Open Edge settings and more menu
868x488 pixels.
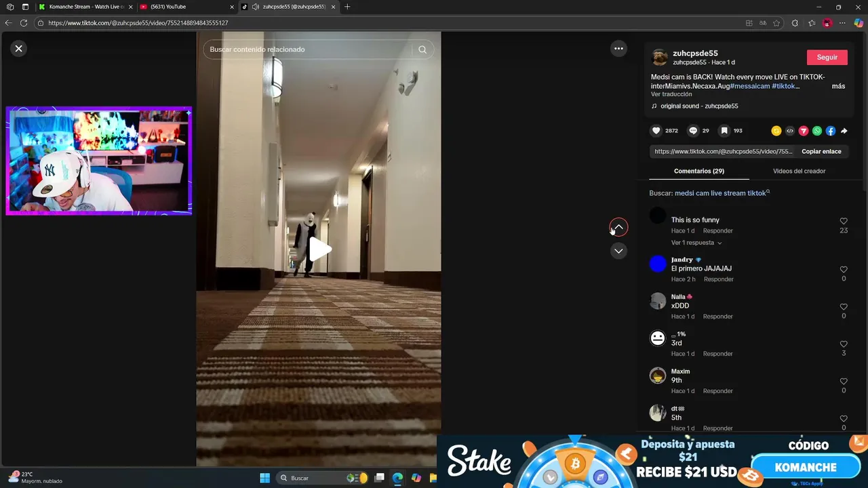pyautogui.click(x=842, y=23)
